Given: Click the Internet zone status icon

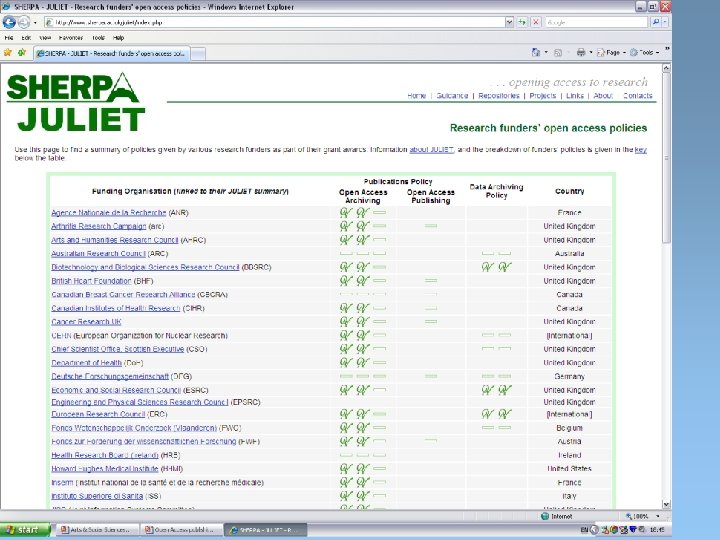Looking at the screenshot, I should [545, 516].
